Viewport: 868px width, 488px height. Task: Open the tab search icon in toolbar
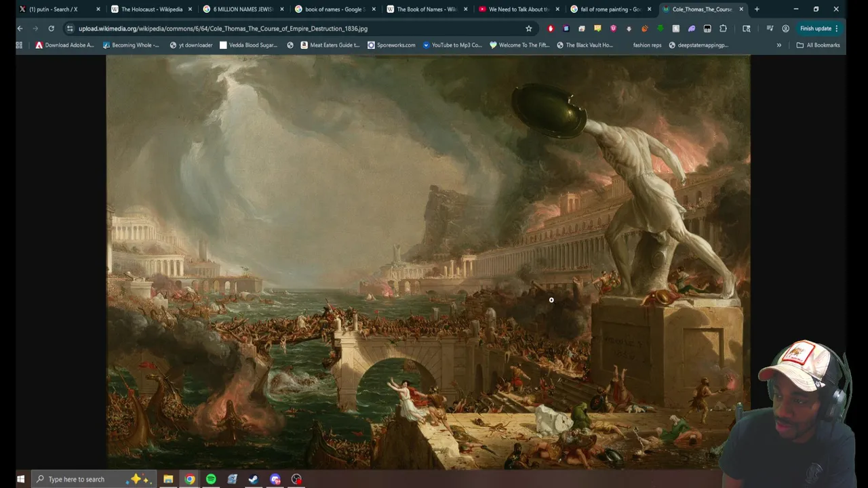pos(747,28)
